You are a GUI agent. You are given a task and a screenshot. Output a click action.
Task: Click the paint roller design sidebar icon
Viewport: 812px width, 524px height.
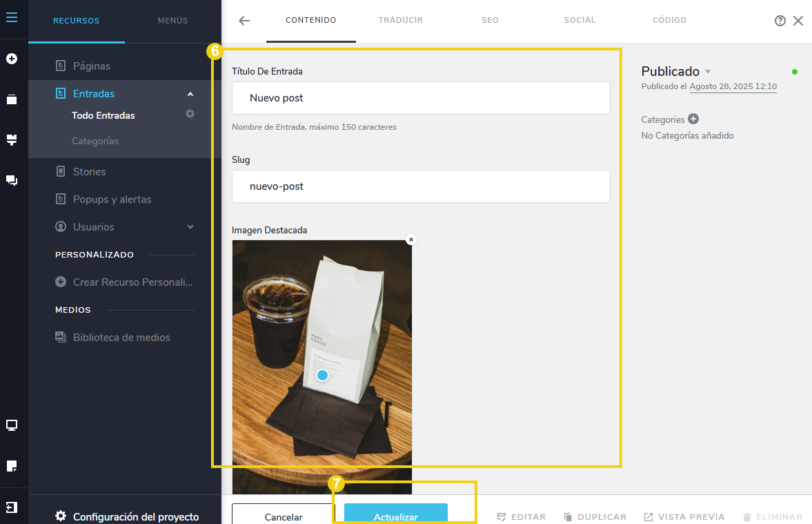click(x=12, y=139)
